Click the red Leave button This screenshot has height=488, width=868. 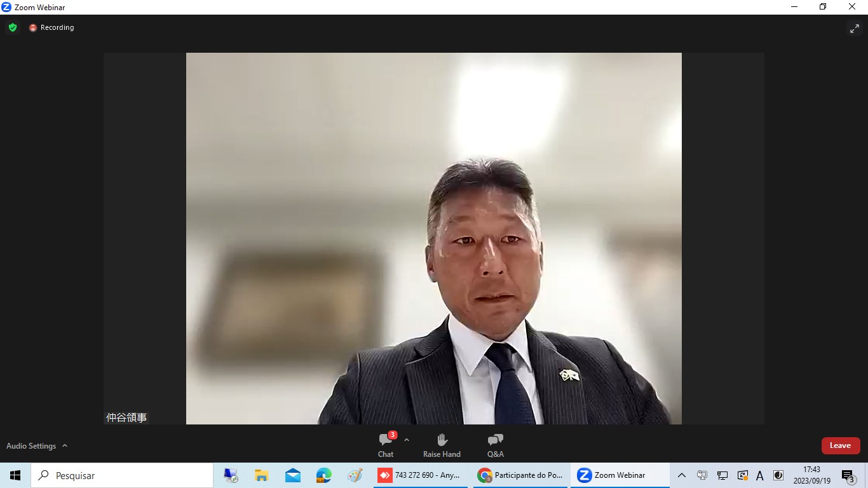(x=840, y=445)
